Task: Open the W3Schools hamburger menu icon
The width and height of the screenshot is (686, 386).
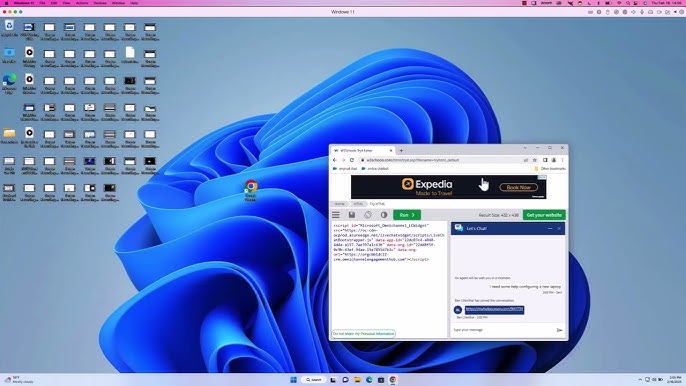Action: point(336,215)
